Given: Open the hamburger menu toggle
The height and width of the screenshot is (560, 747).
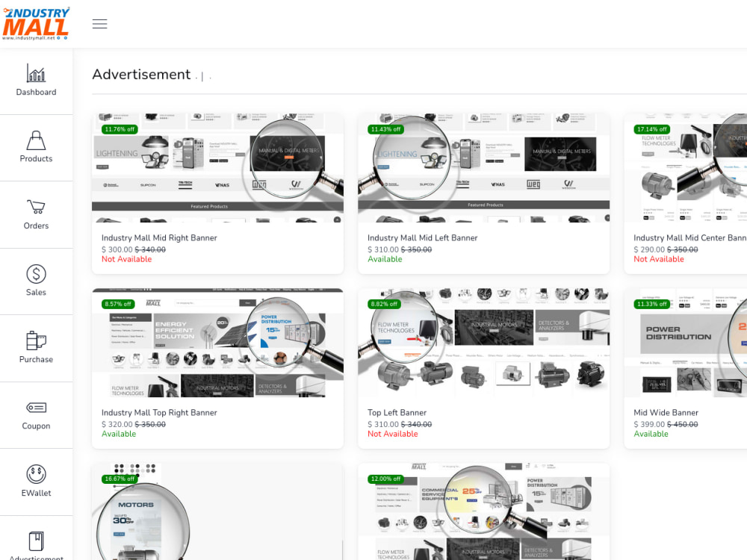Looking at the screenshot, I should coord(99,24).
